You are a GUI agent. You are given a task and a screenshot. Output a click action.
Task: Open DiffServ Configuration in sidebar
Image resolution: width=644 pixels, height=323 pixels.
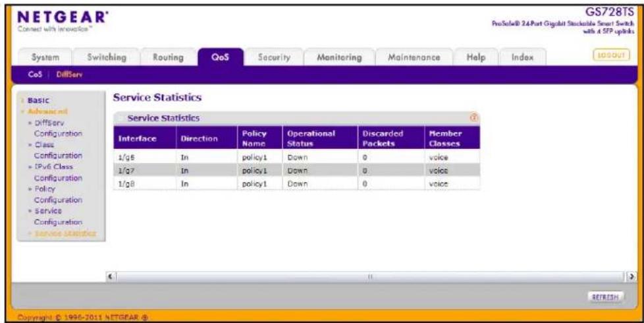pyautogui.click(x=58, y=129)
